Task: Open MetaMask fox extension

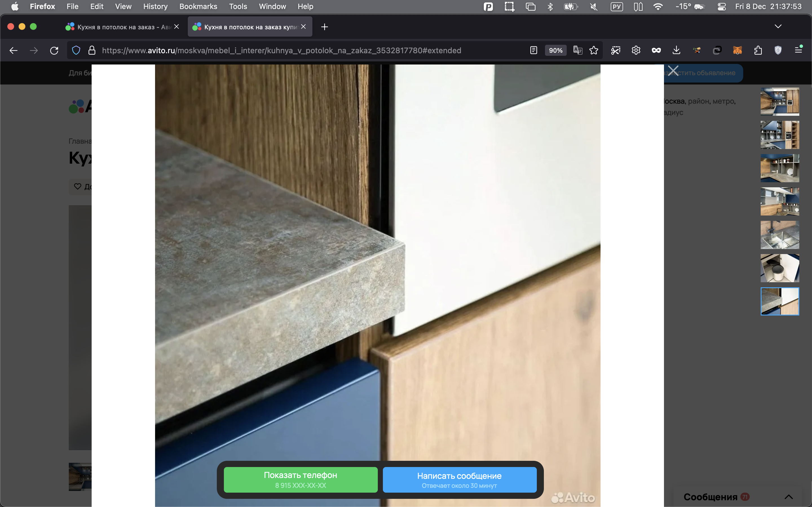Action: 737,51
